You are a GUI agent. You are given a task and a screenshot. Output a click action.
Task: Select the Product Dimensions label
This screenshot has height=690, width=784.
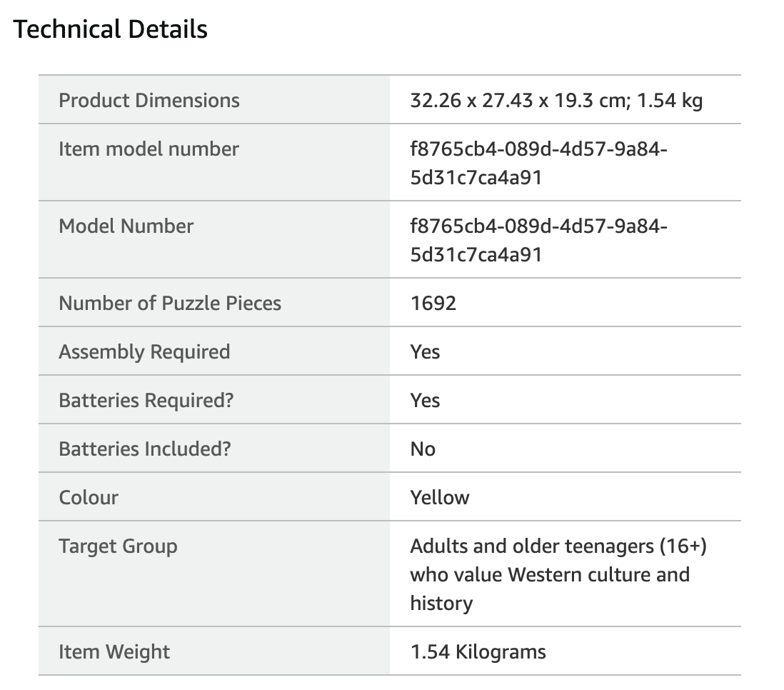(149, 101)
